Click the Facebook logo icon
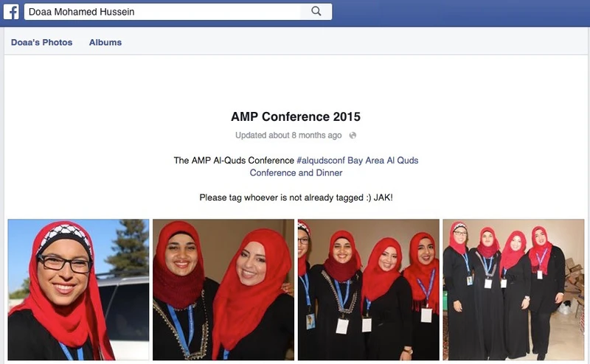 coord(11,12)
